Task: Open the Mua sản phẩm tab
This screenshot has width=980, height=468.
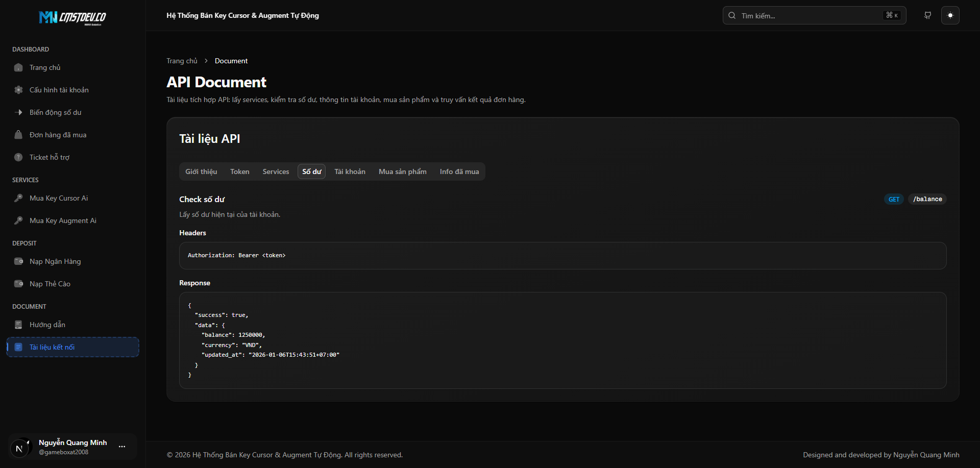Action: (402, 171)
